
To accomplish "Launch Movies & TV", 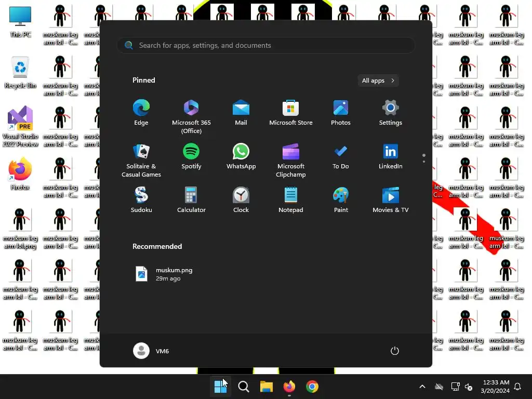I will (391, 200).
